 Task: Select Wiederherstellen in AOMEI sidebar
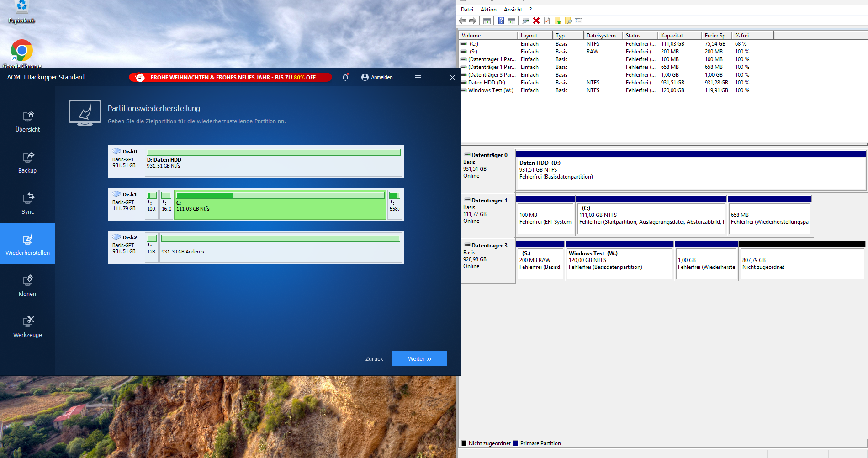(x=27, y=244)
